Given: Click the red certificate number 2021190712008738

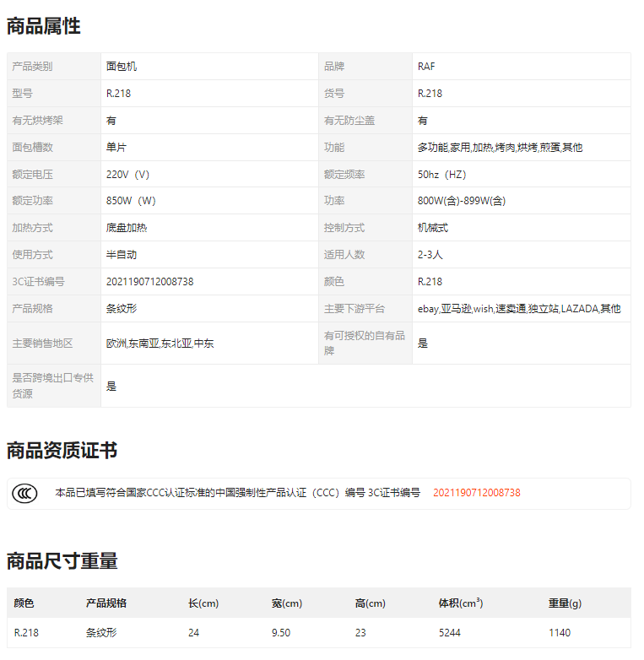Looking at the screenshot, I should [477, 493].
